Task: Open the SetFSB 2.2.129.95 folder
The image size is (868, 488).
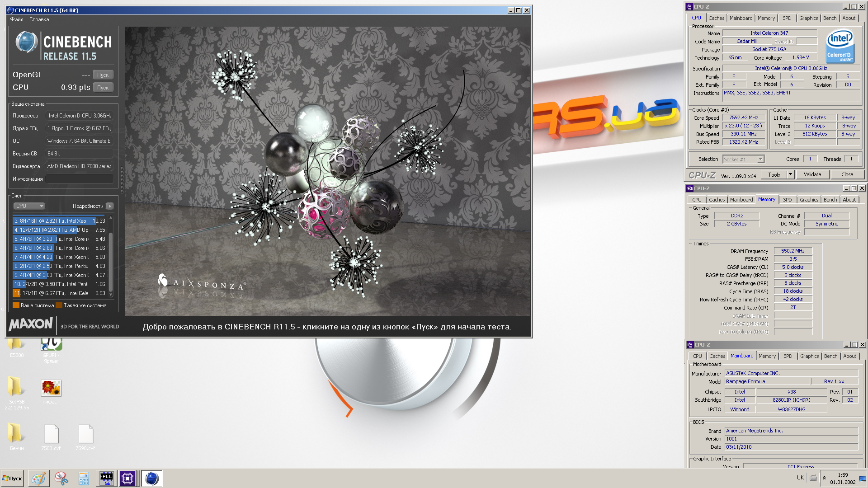Action: point(17,393)
